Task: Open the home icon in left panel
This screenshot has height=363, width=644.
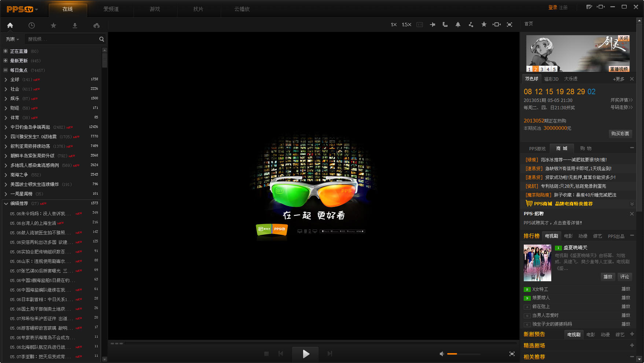Action: (x=10, y=25)
